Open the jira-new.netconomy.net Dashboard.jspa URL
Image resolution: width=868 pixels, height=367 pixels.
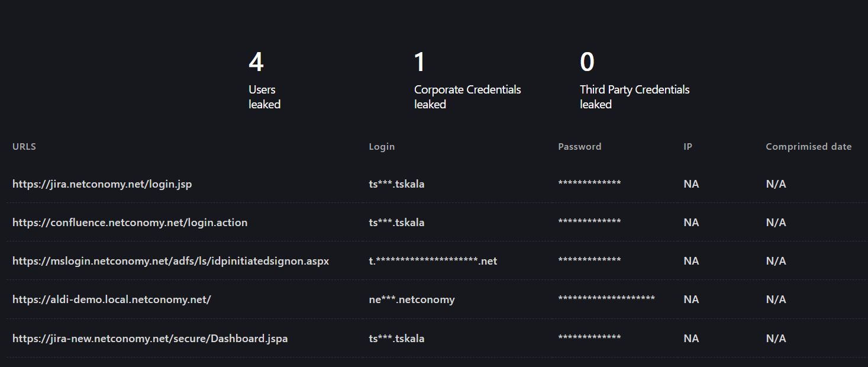click(x=150, y=339)
